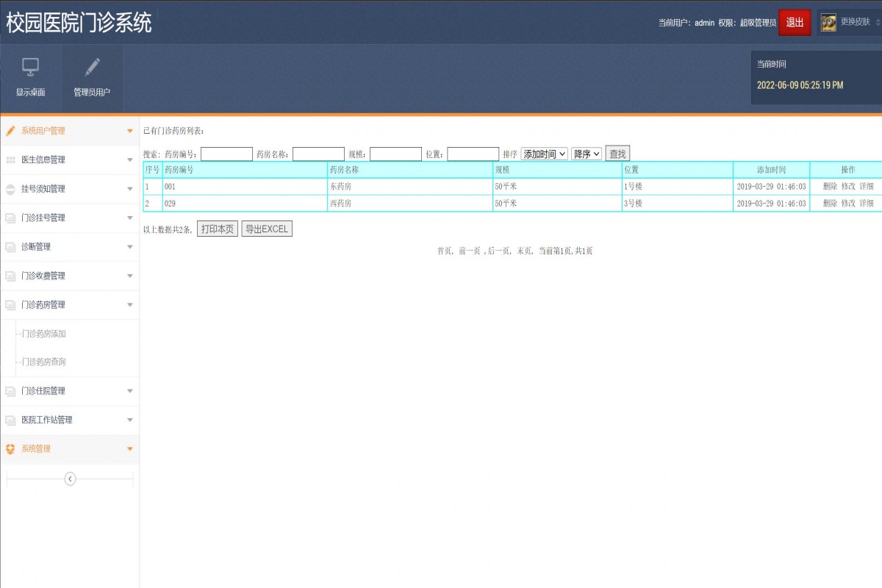Click the pencil icon beside 系统用户管理

(10, 131)
